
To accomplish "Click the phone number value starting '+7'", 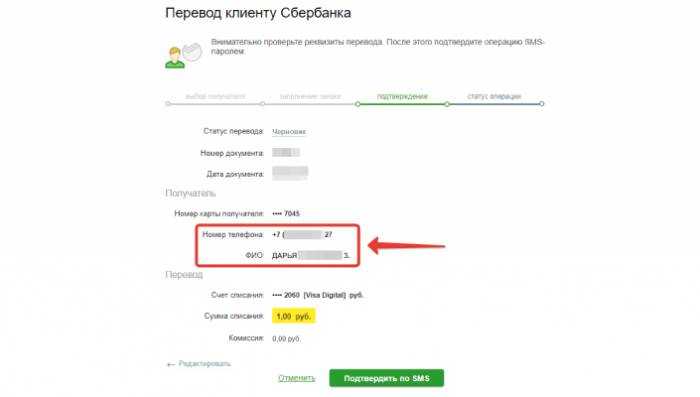I will pyautogui.click(x=302, y=234).
